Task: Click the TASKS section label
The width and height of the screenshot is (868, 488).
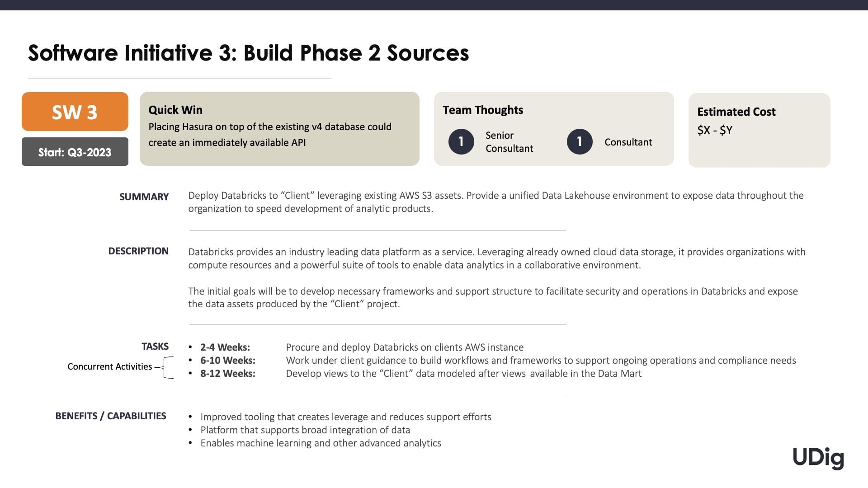Action: coord(155,346)
